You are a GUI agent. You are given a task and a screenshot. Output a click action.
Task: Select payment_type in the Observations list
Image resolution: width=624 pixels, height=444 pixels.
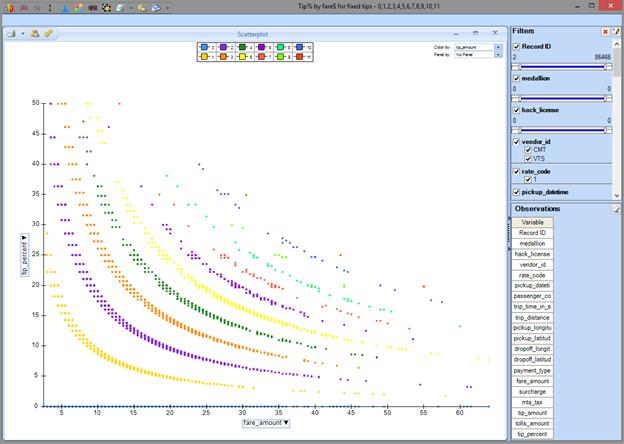coord(533,370)
